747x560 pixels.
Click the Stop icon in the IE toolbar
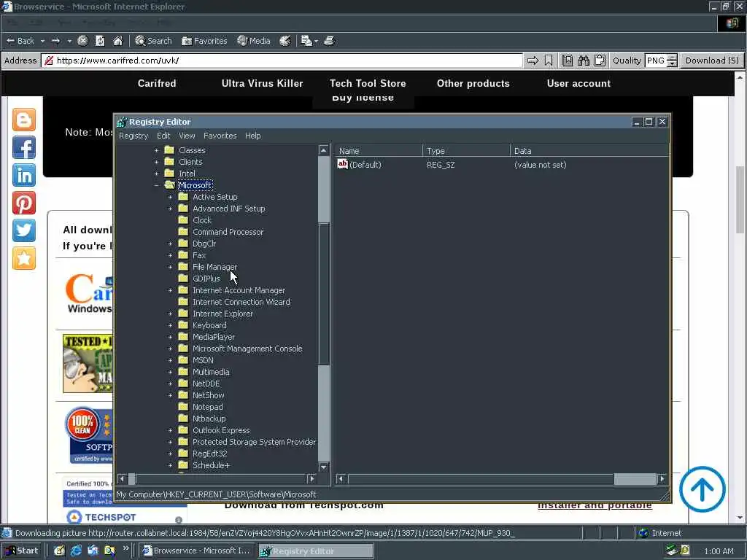pos(82,41)
